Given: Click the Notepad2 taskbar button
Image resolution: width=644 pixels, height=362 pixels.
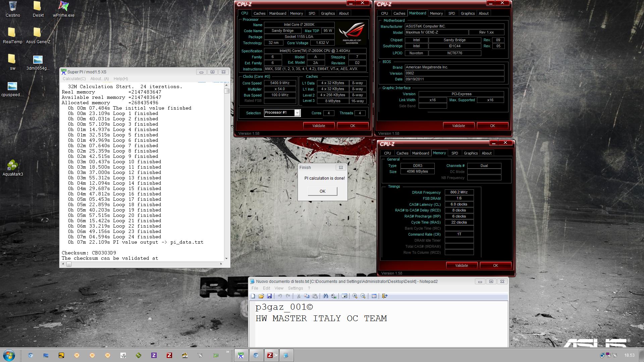Looking at the screenshot, I should pos(286,355).
